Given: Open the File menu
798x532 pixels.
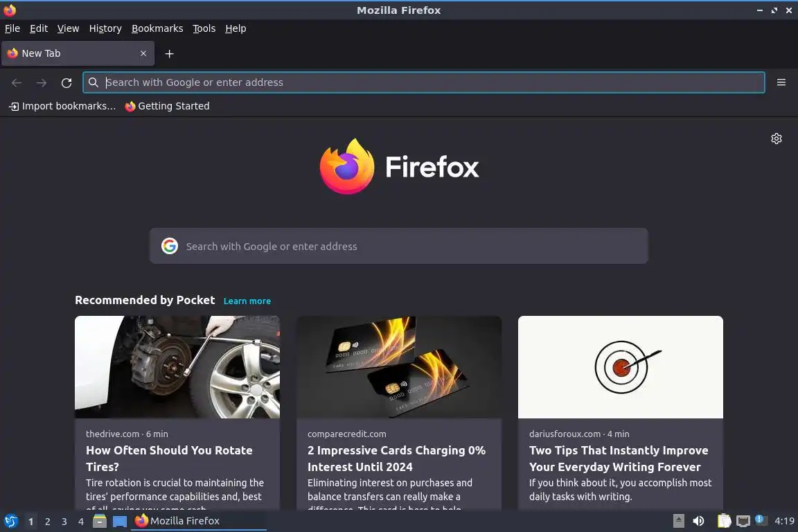Looking at the screenshot, I should tap(12, 28).
